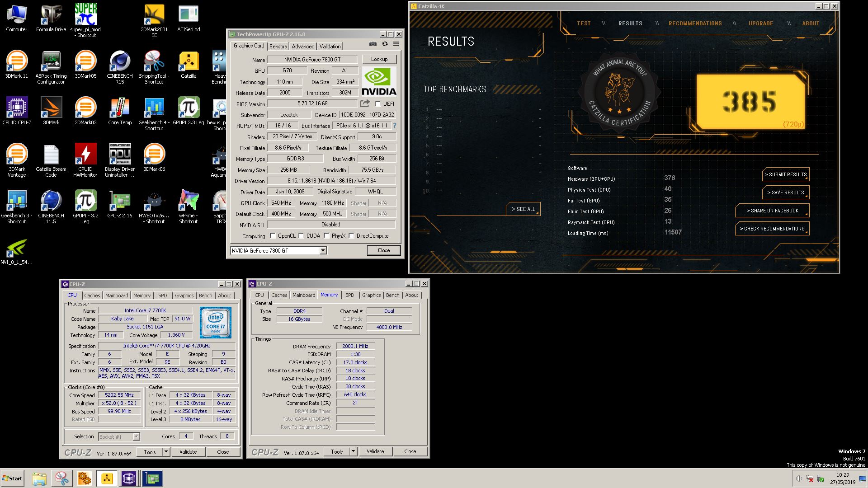The height and width of the screenshot is (488, 868).
Task: Open the Windows Start button
Action: (x=12, y=479)
